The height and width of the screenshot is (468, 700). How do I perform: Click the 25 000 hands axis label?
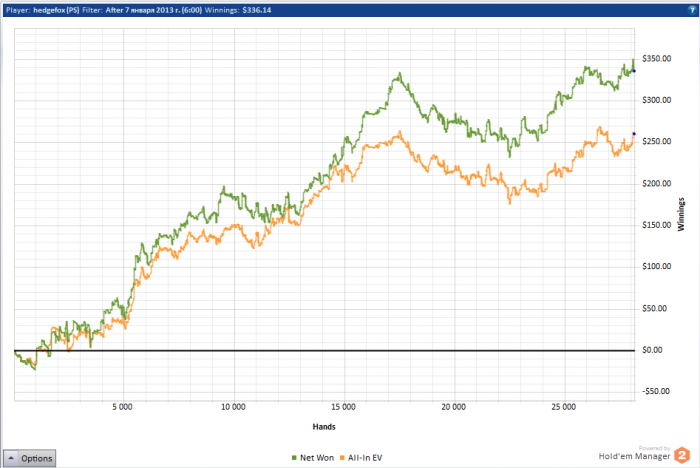pyautogui.click(x=563, y=407)
